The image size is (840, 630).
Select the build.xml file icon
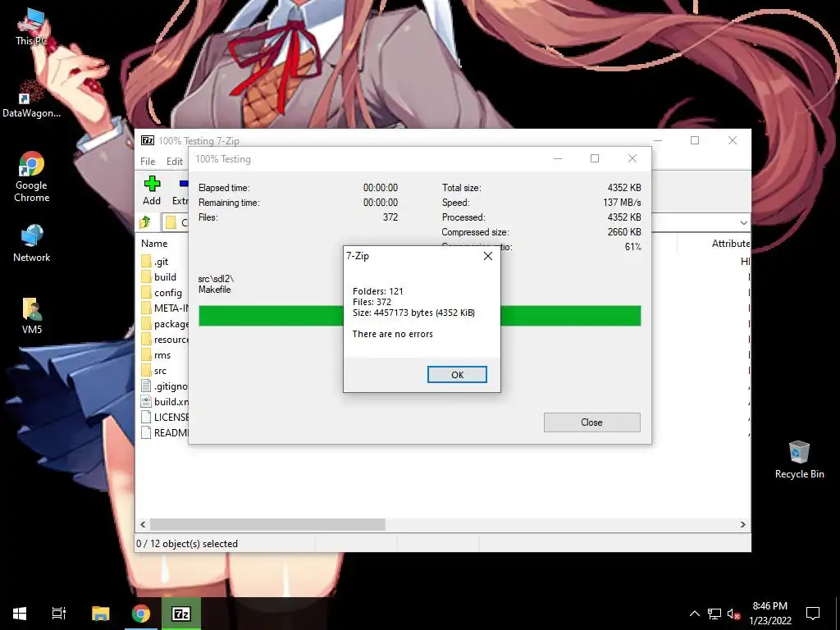click(x=146, y=401)
